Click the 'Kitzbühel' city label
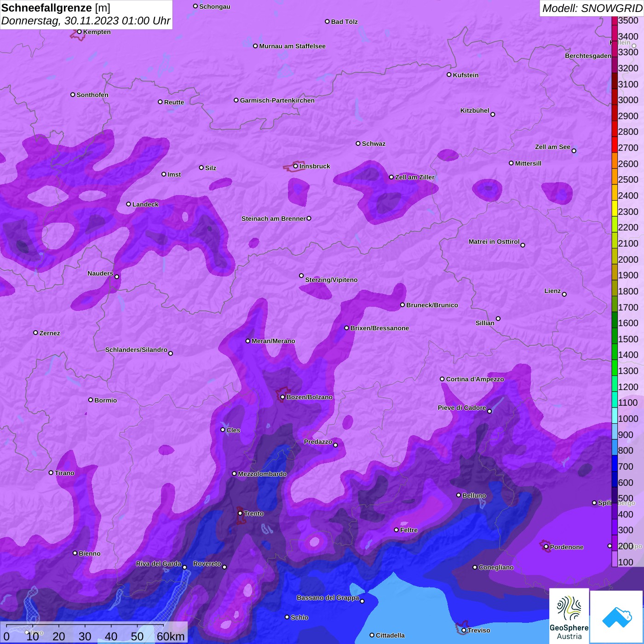Image resolution: width=644 pixels, height=644 pixels. (475, 111)
